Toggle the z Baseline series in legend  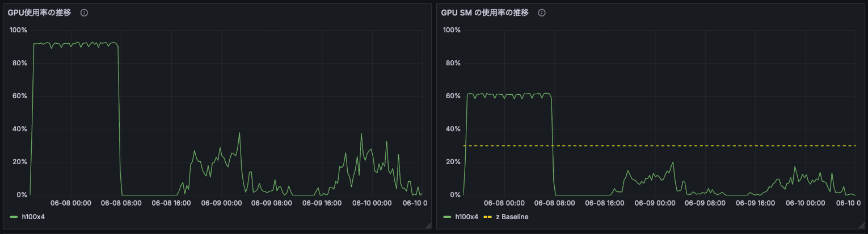click(512, 216)
